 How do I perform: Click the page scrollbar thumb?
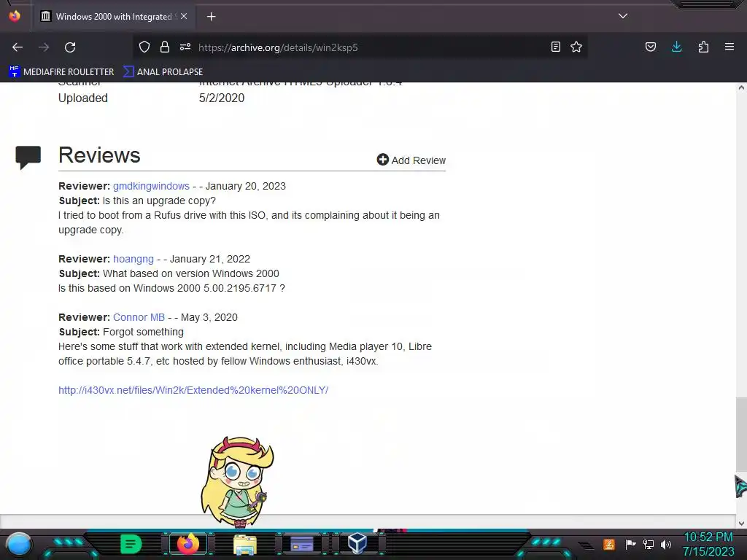click(741, 436)
